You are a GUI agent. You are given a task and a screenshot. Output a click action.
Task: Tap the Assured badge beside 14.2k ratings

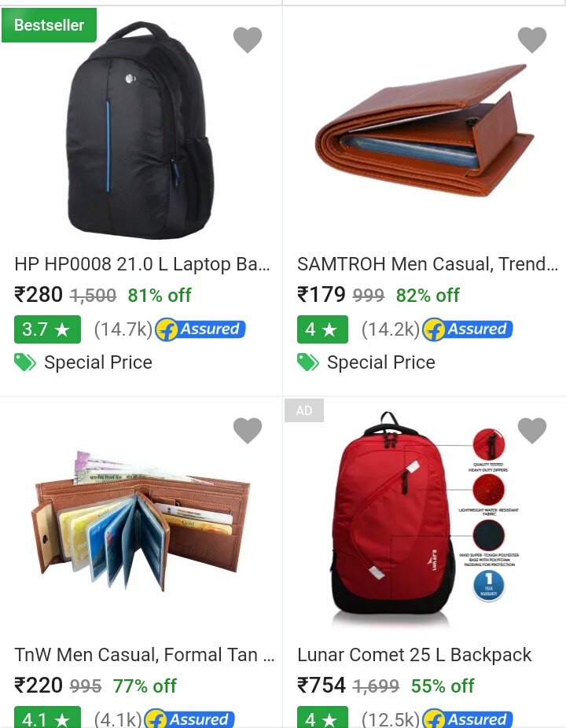click(468, 329)
